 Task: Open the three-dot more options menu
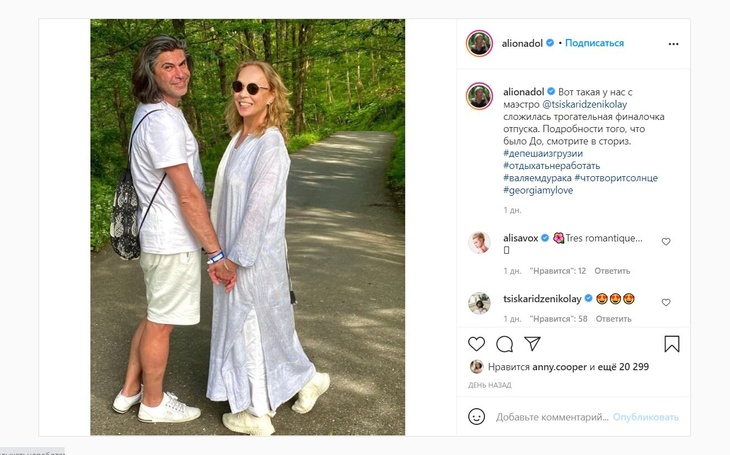point(673,44)
